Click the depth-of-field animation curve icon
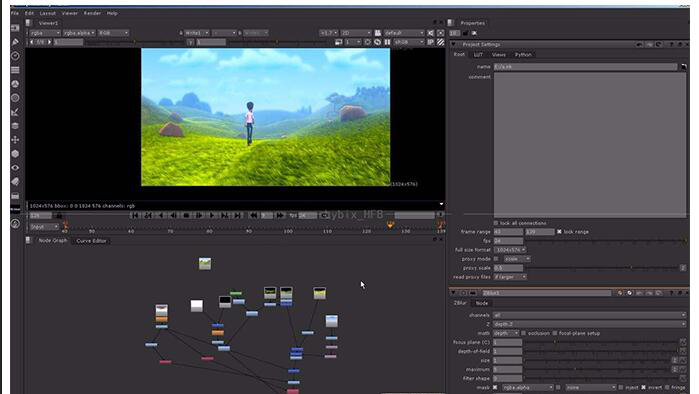 coord(683,351)
